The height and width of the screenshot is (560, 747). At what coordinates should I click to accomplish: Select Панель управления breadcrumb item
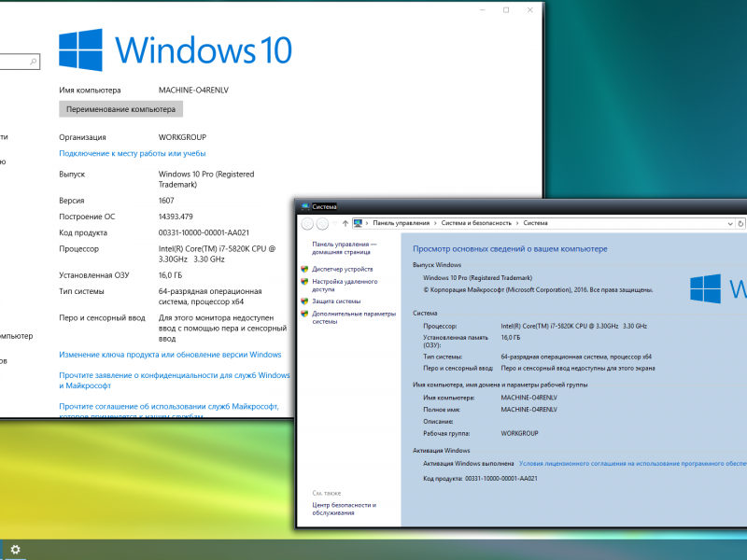[402, 223]
